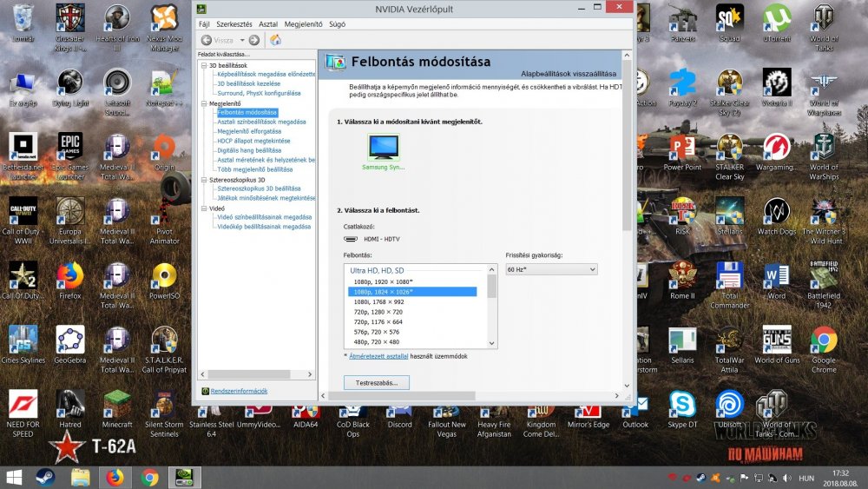Open the Megjelenítő menu
This screenshot has height=489, width=868.
tap(303, 24)
